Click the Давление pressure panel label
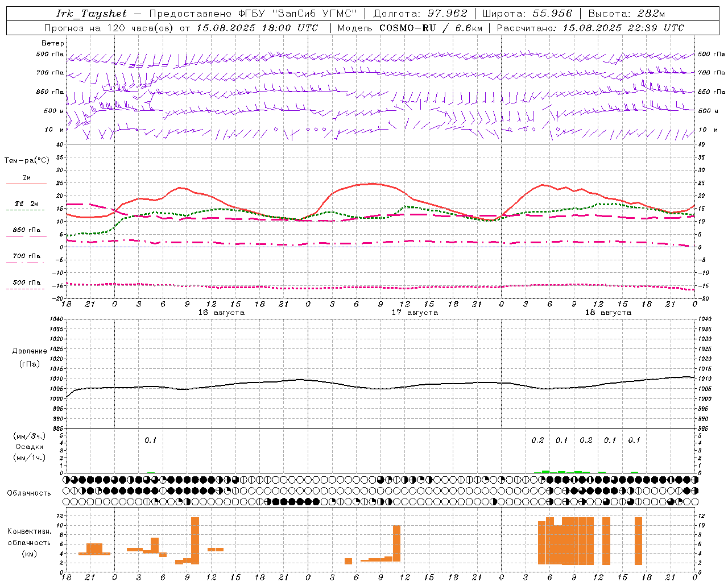 coord(30,351)
